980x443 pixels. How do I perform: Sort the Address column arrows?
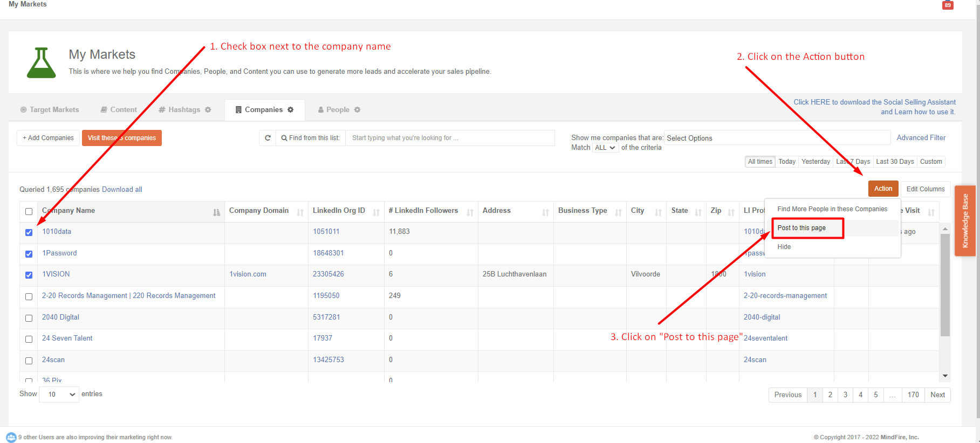(546, 212)
